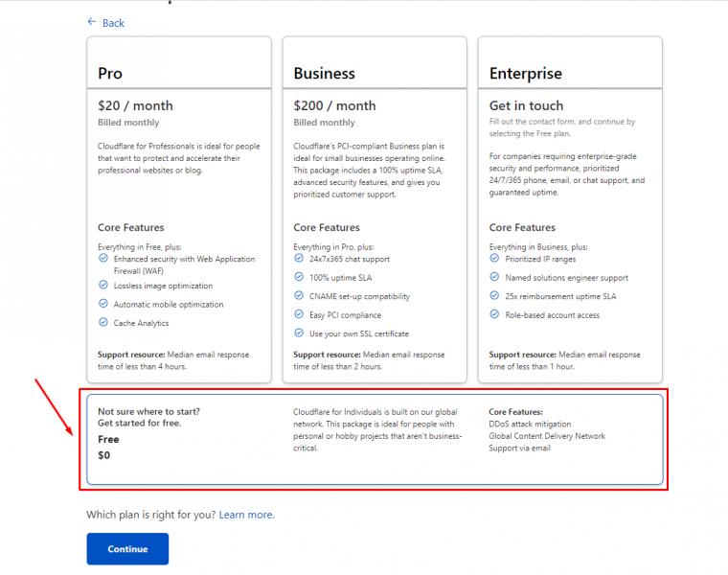Image resolution: width=728 pixels, height=575 pixels.
Task: Click Enterprise 'Support resource:' response time text
Action: 564,360
